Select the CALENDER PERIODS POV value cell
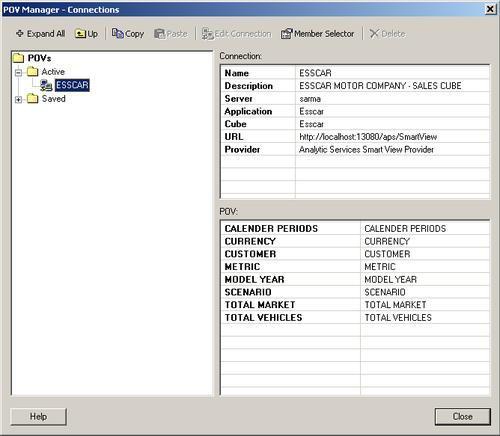This screenshot has width=500, height=436. click(x=425, y=228)
